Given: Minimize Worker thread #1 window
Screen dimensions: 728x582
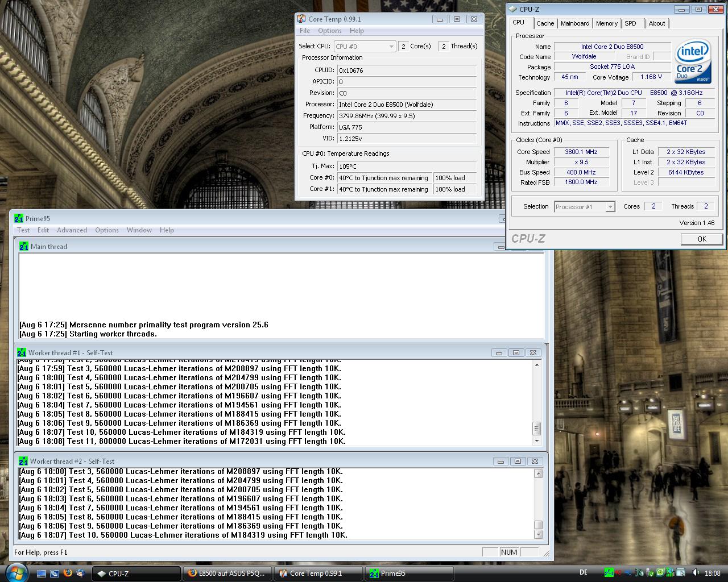Looking at the screenshot, I should pyautogui.click(x=499, y=353).
